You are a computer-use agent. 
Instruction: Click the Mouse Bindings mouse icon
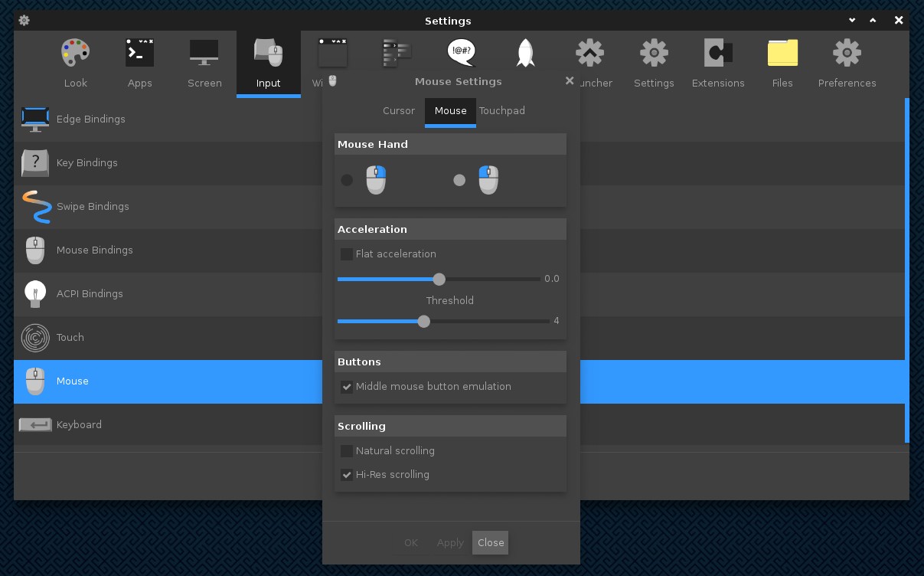35,250
